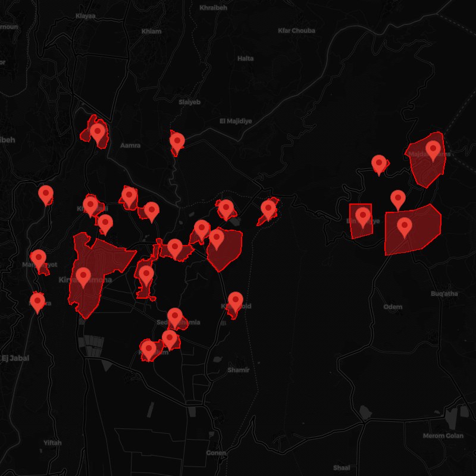This screenshot has width=476, height=476.
Task: Select the pin directly below Slaiyeb label
Action: (177, 142)
